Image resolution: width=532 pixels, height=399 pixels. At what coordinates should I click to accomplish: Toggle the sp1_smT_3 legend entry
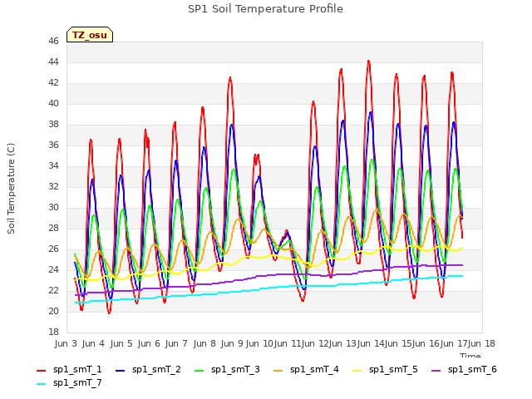click(x=227, y=369)
